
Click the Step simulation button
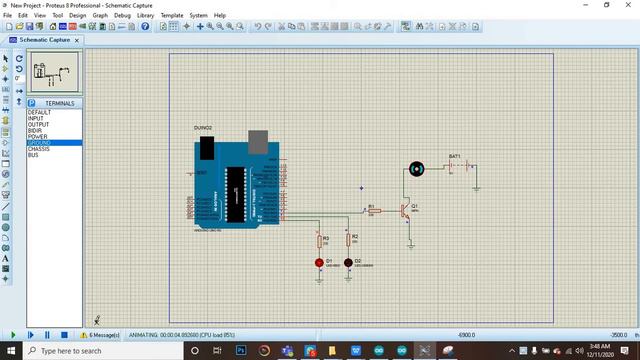click(31, 335)
